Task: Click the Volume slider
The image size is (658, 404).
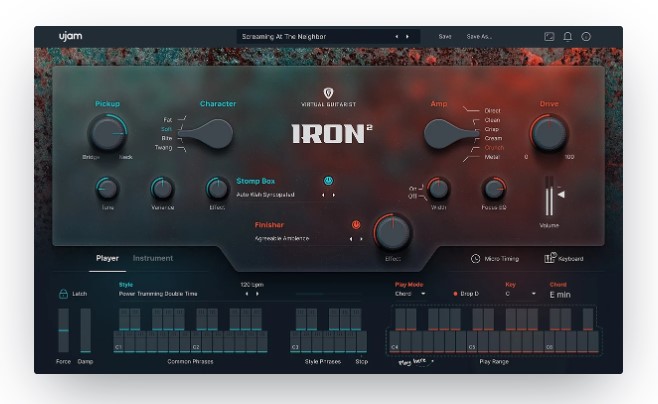Action: (x=549, y=196)
